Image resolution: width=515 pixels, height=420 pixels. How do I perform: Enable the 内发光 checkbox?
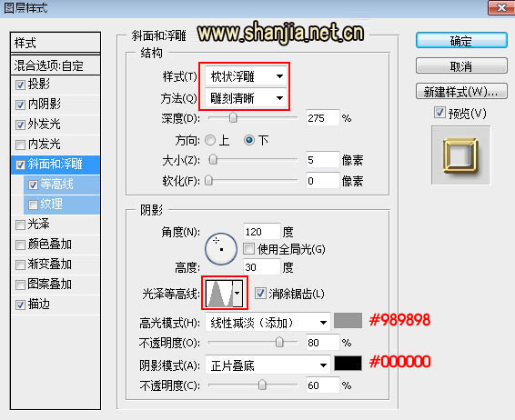pos(20,145)
